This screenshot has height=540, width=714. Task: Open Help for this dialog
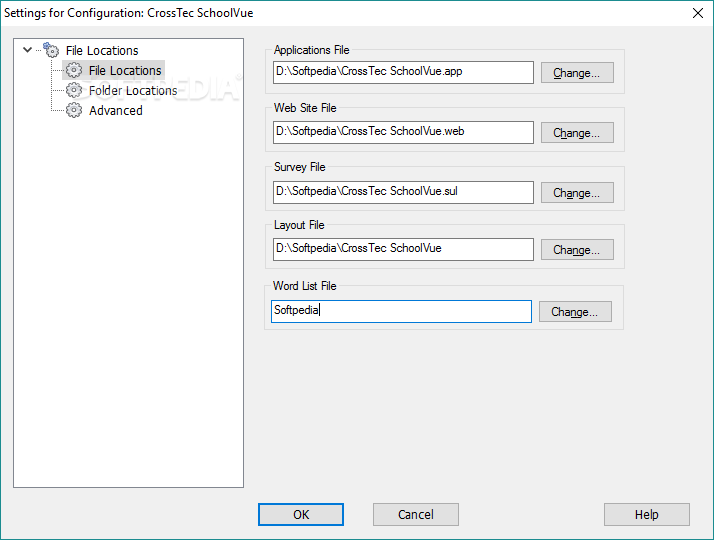click(x=647, y=515)
